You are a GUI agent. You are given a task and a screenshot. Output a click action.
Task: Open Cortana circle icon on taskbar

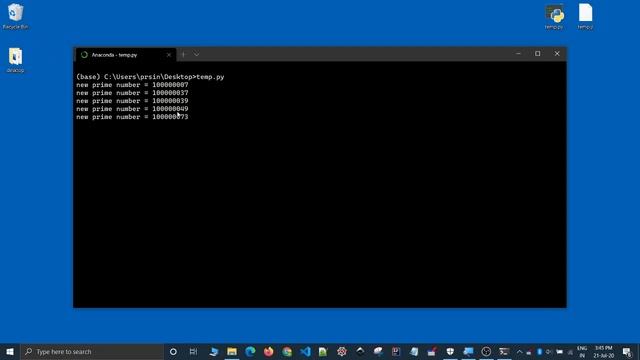coord(173,351)
